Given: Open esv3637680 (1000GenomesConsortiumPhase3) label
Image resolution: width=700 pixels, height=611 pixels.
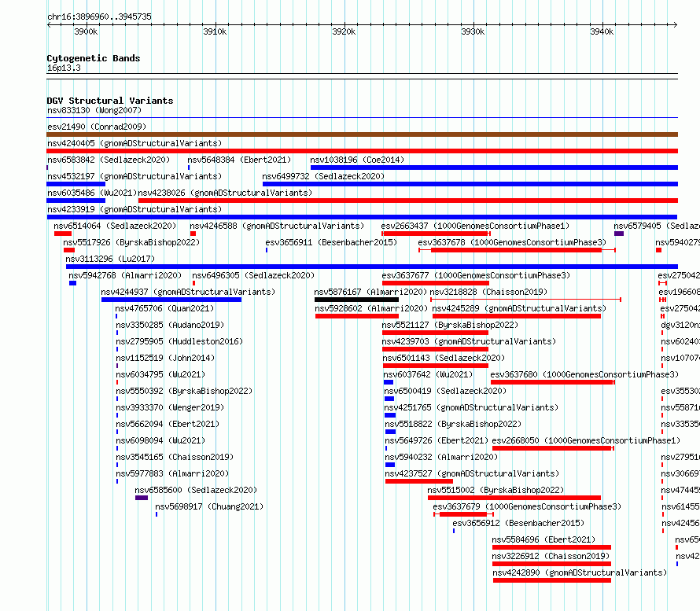Looking at the screenshot, I should pos(584,374).
